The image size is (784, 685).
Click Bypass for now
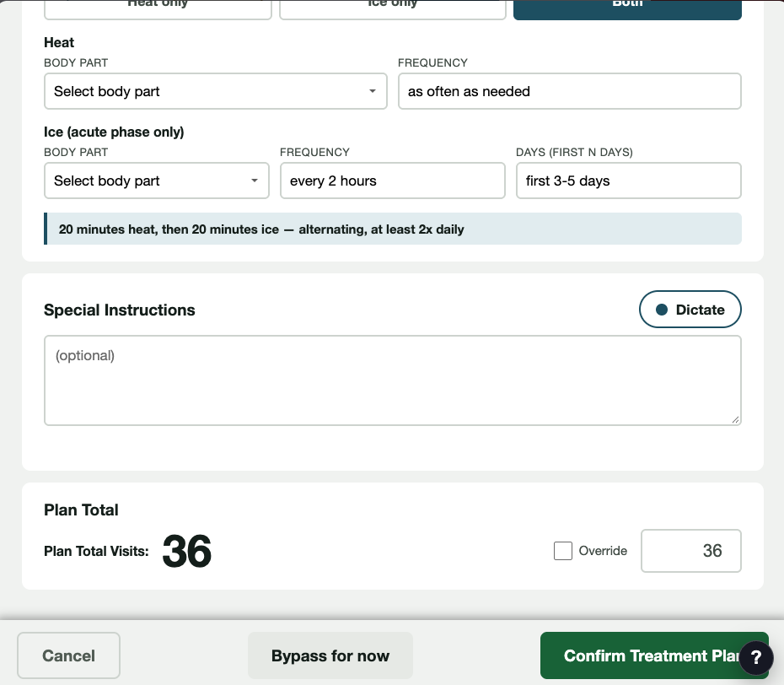pyautogui.click(x=330, y=655)
